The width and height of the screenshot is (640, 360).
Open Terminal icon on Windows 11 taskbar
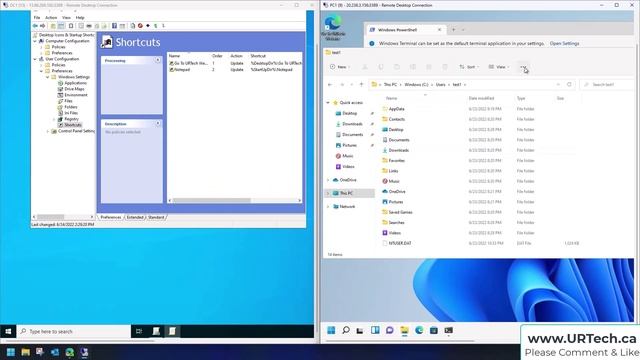(x=449, y=330)
